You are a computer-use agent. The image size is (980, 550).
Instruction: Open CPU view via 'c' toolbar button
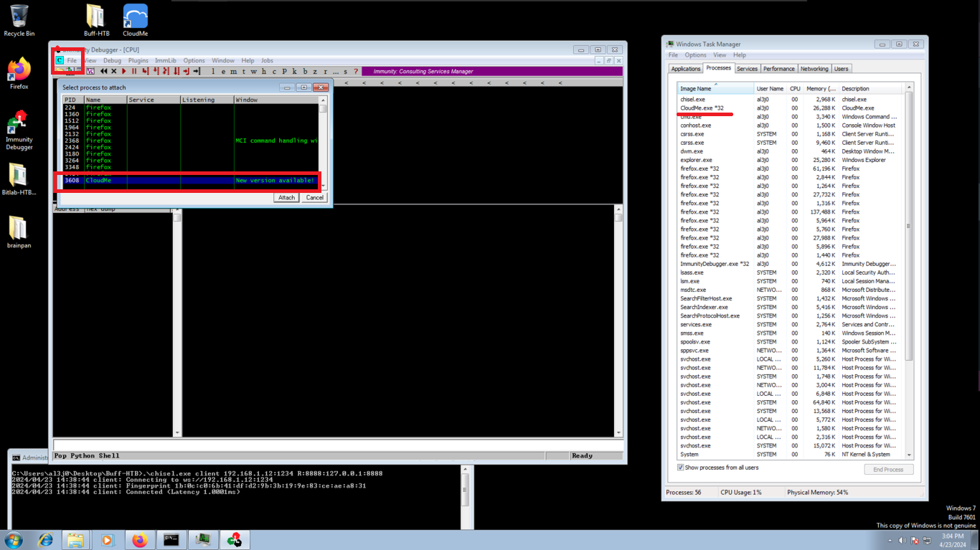click(x=274, y=71)
